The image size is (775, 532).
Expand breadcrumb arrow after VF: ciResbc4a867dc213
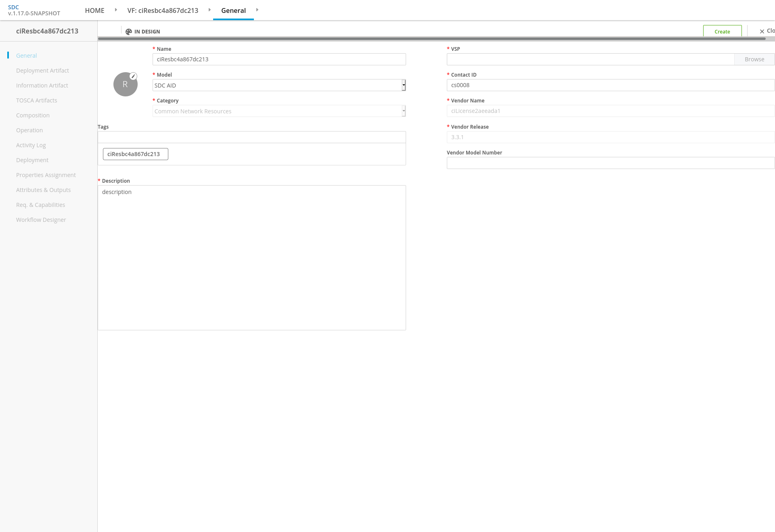click(x=209, y=10)
